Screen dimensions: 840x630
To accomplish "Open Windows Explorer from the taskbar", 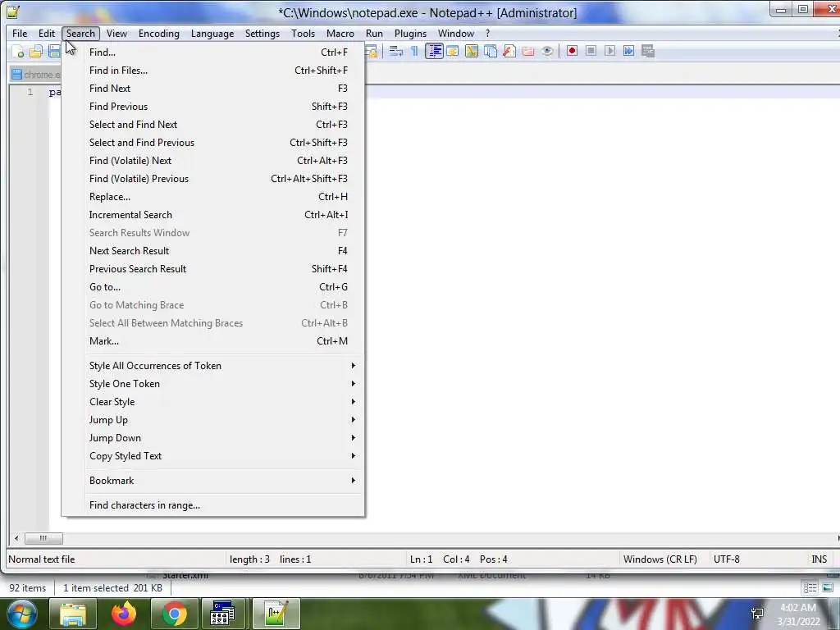I will (73, 614).
